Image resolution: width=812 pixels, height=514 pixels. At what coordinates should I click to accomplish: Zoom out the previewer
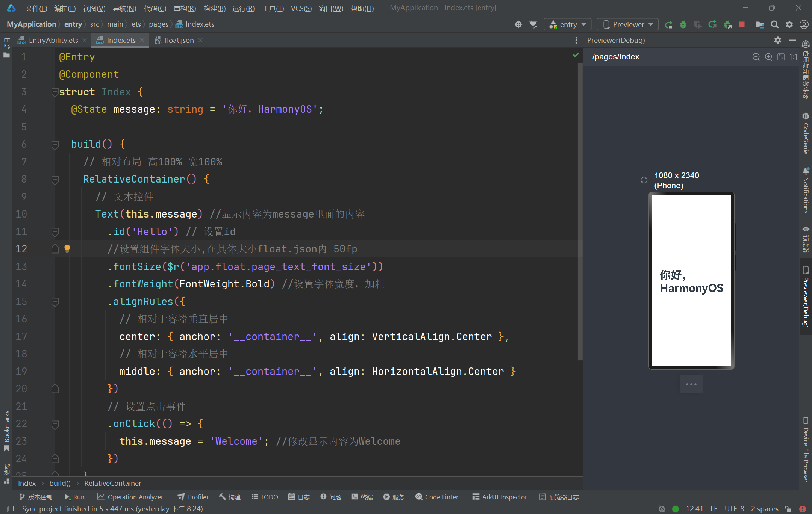[756, 57]
